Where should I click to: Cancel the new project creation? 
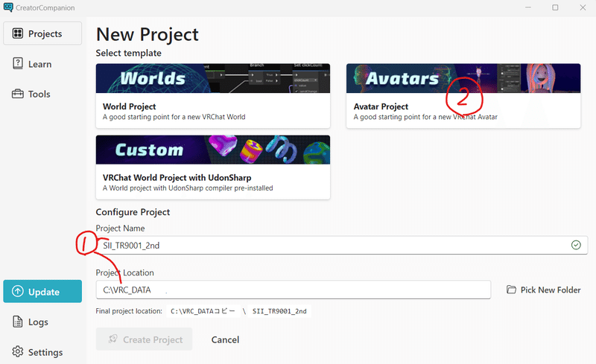point(225,339)
